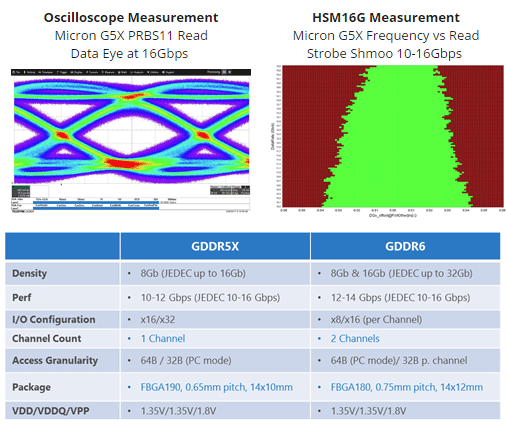Screen dimensions: 507x427
Task: Click the '8Gb (JEDEC up to 16Gb)' cell
Action: 215,273
